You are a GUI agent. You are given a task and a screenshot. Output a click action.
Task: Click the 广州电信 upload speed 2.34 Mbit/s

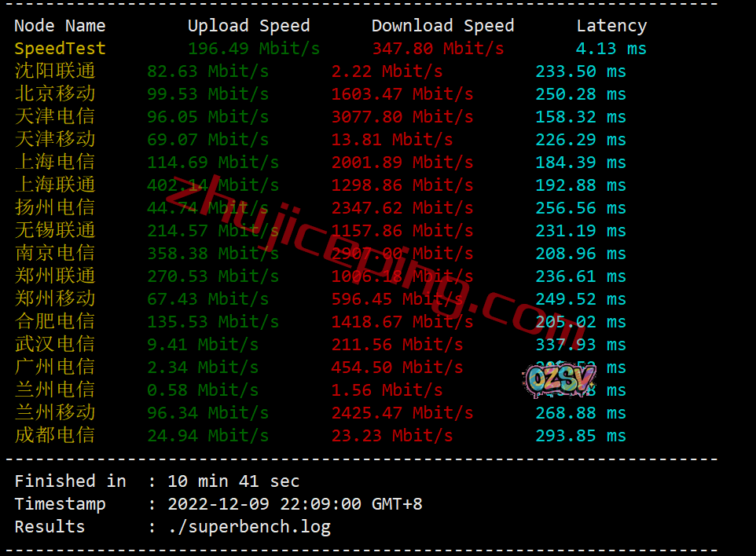pyautogui.click(x=203, y=368)
